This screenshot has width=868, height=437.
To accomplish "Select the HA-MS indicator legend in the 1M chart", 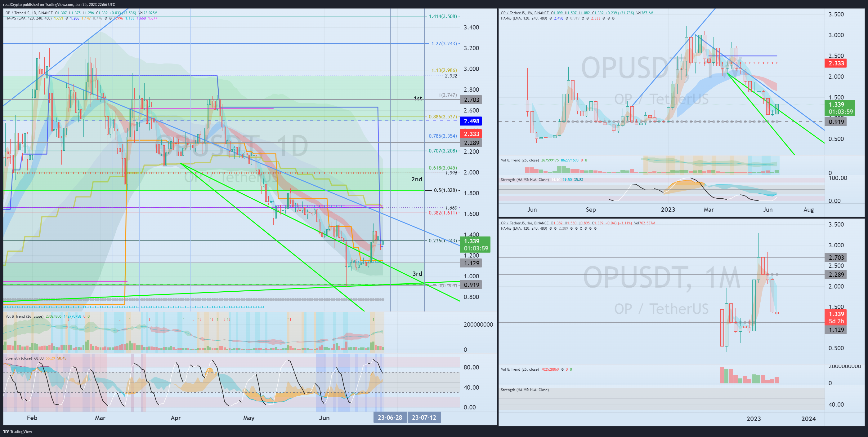I will [524, 228].
